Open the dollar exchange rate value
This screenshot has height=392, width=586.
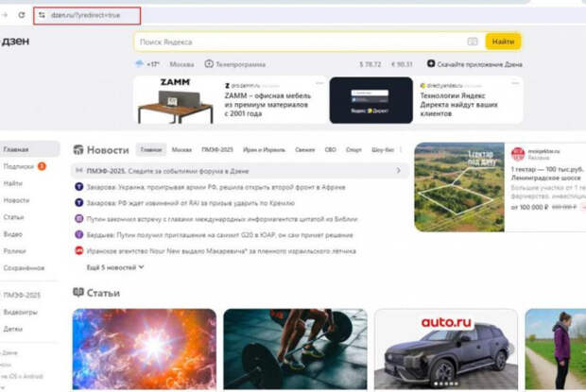pos(370,64)
